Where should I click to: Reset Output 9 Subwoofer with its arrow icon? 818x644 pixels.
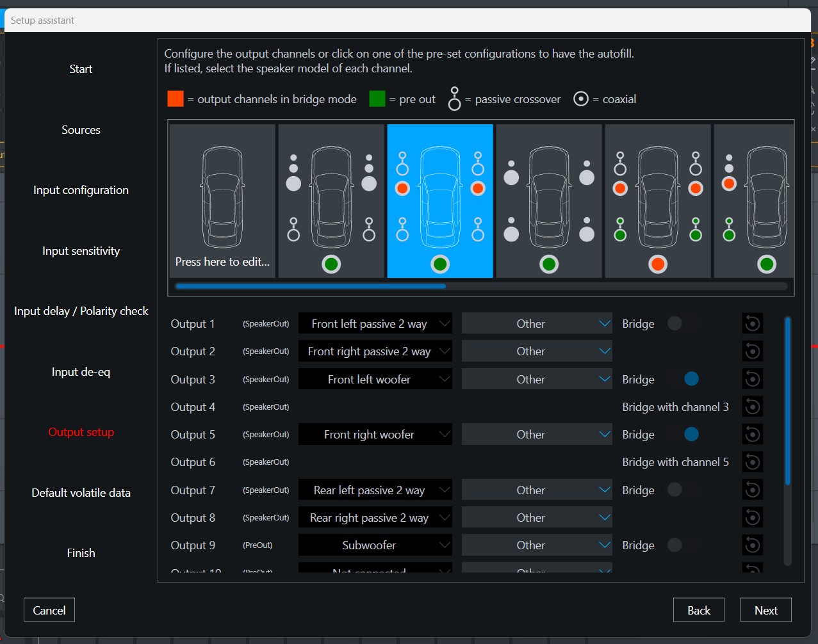click(753, 545)
